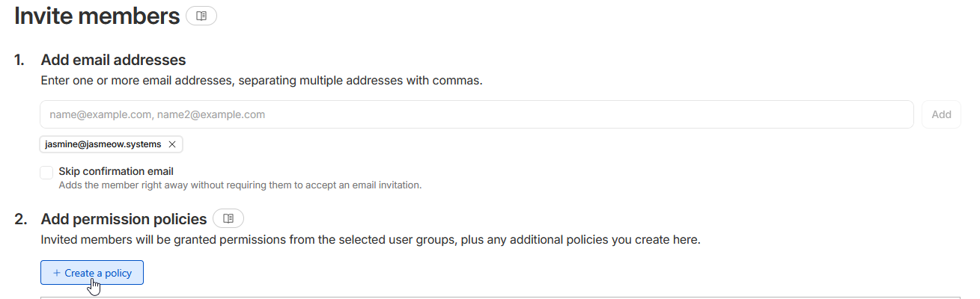
Task: Click the plus icon in Create a policy
Action: click(x=56, y=273)
